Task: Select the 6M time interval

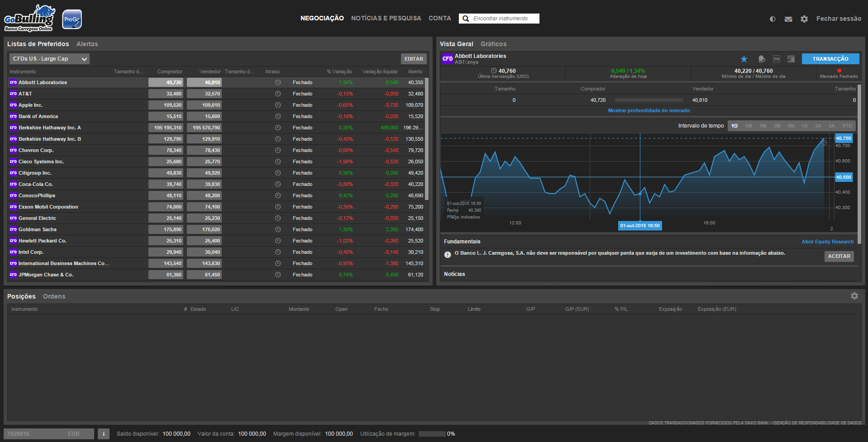Action: 791,126
